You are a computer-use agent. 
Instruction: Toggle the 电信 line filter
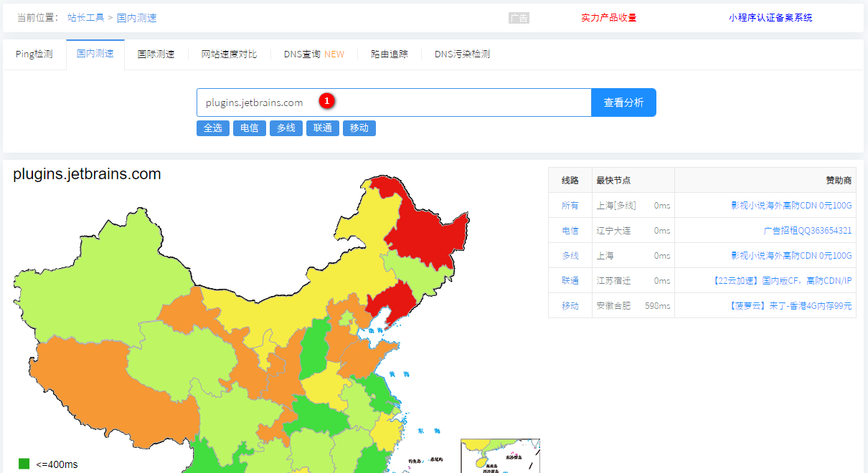[x=250, y=128]
